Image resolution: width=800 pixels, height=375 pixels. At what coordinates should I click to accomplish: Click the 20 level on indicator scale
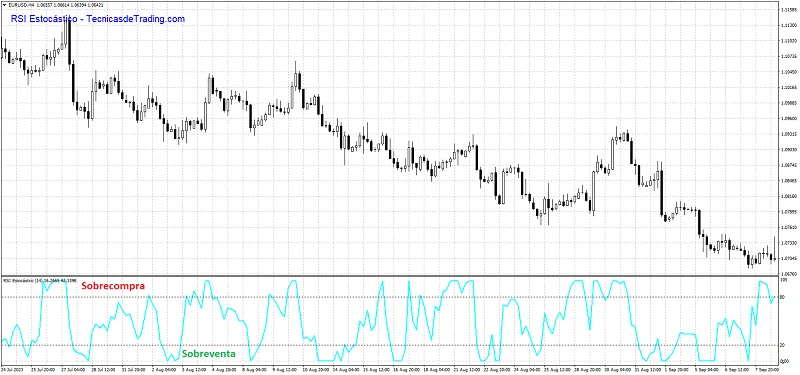783,345
